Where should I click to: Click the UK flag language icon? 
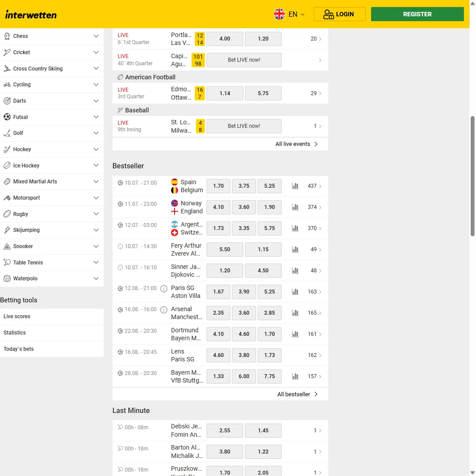tap(279, 14)
